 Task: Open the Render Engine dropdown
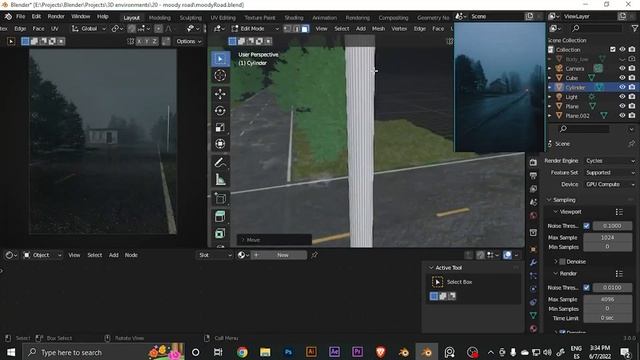click(x=610, y=161)
